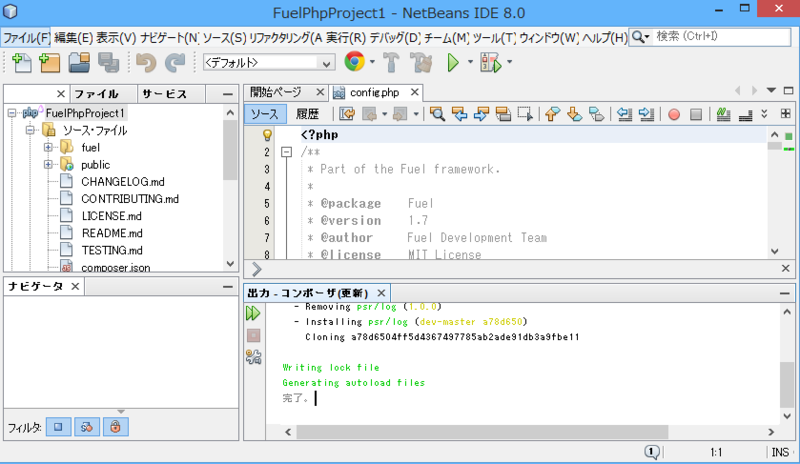Redo the last action
The width and height of the screenshot is (800, 464).
coord(175,62)
